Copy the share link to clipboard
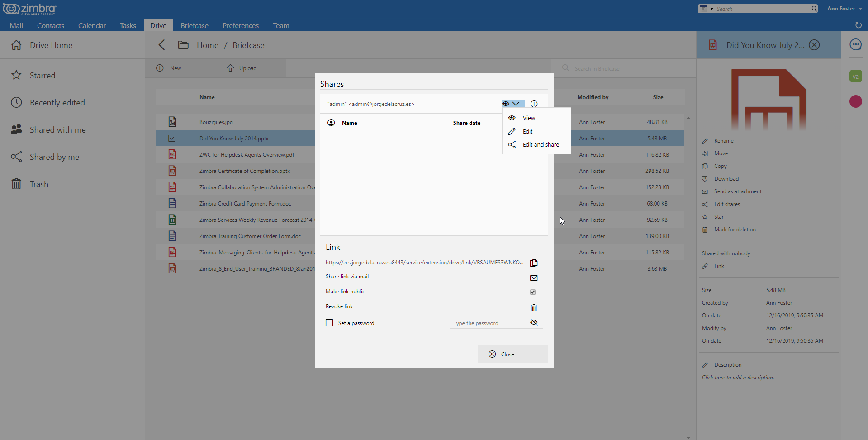 pyautogui.click(x=534, y=263)
